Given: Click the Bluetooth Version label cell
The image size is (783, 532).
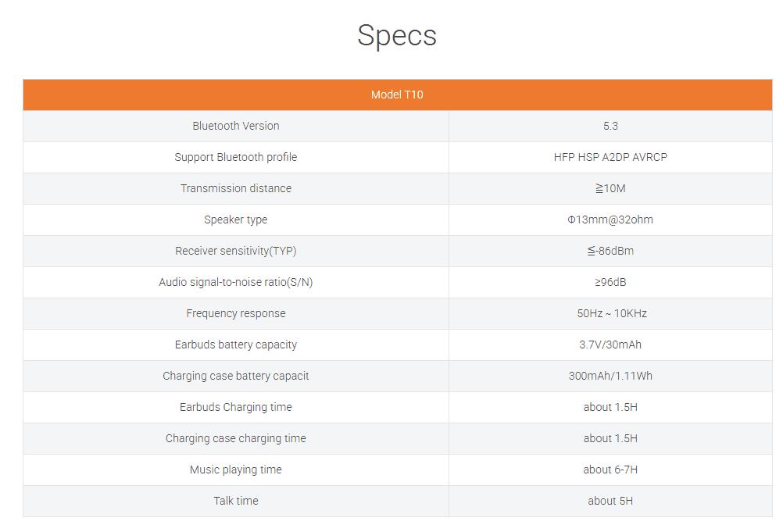Looking at the screenshot, I should [x=236, y=126].
